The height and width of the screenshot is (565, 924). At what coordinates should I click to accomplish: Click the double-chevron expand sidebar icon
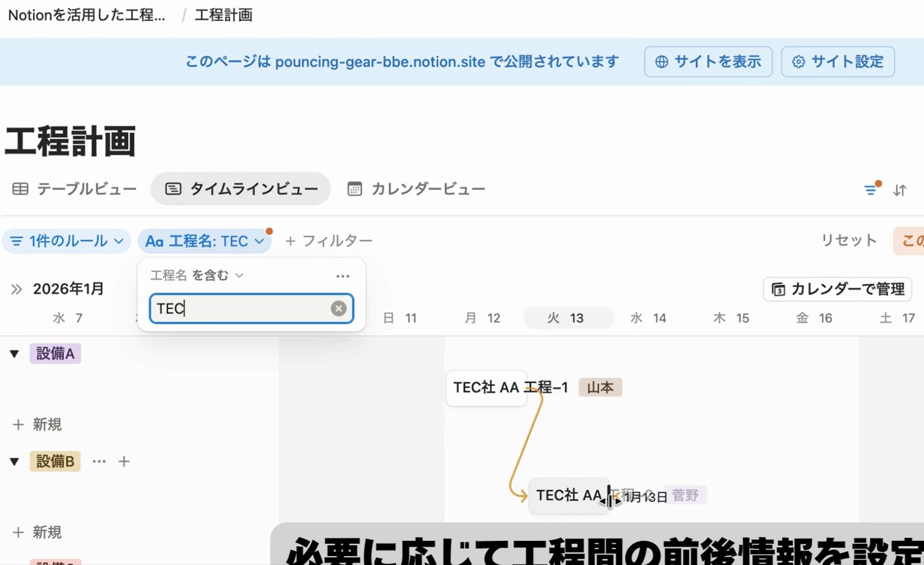coord(16,289)
